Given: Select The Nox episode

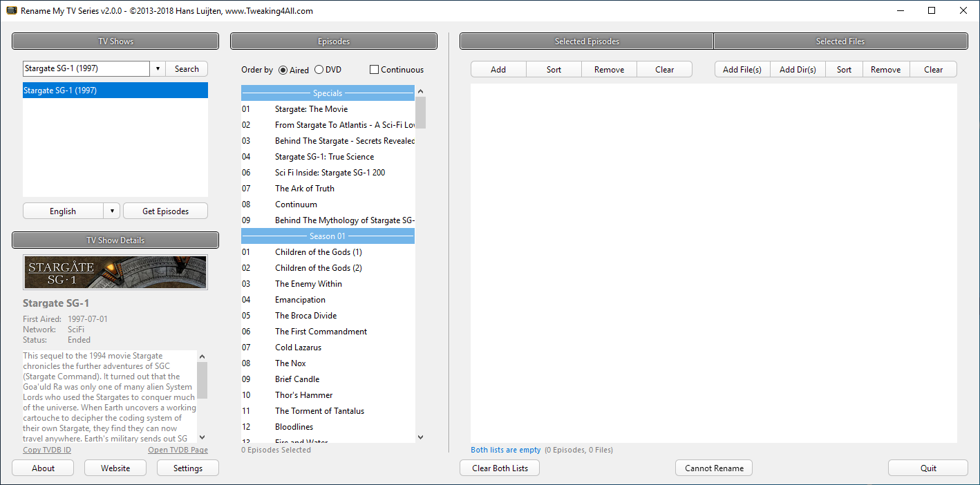Looking at the screenshot, I should 328,363.
